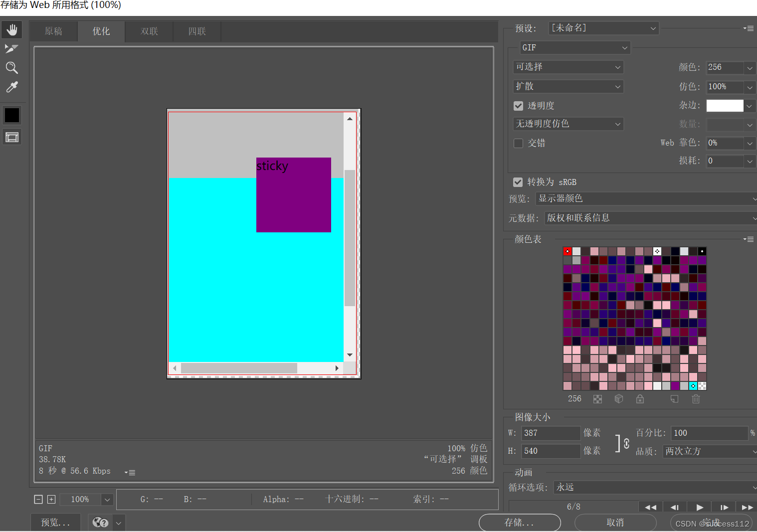The width and height of the screenshot is (757, 532).
Task: Shift selected colors to web palette cube
Action: (619, 399)
